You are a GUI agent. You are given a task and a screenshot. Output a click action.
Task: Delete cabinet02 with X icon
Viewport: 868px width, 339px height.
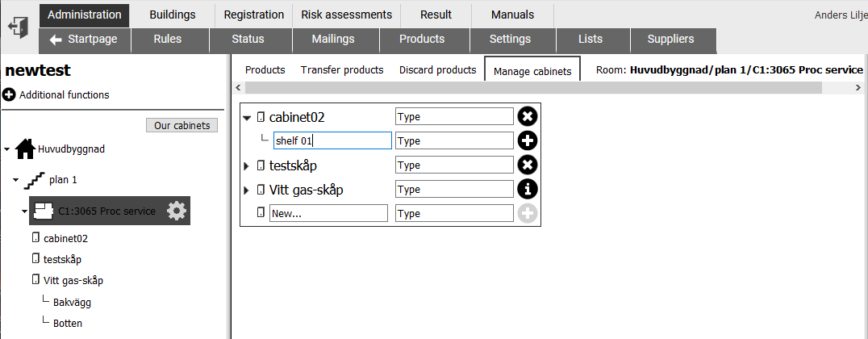coord(528,117)
